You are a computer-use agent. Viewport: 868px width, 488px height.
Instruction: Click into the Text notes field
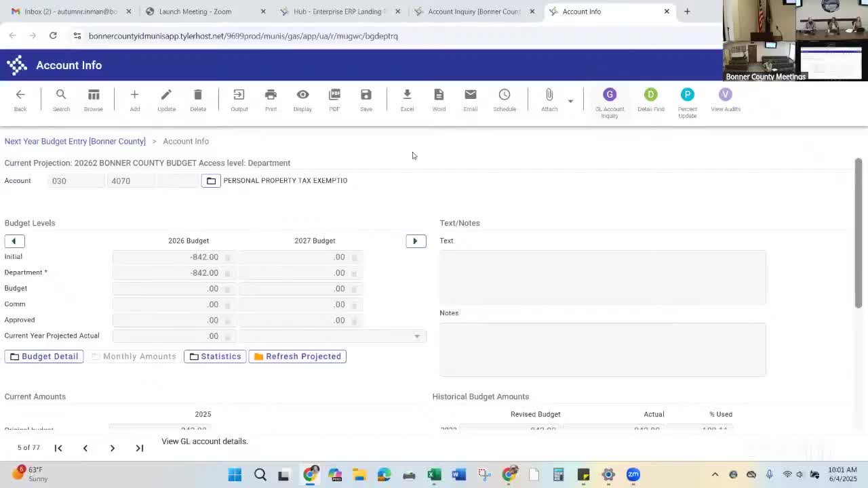click(602, 277)
